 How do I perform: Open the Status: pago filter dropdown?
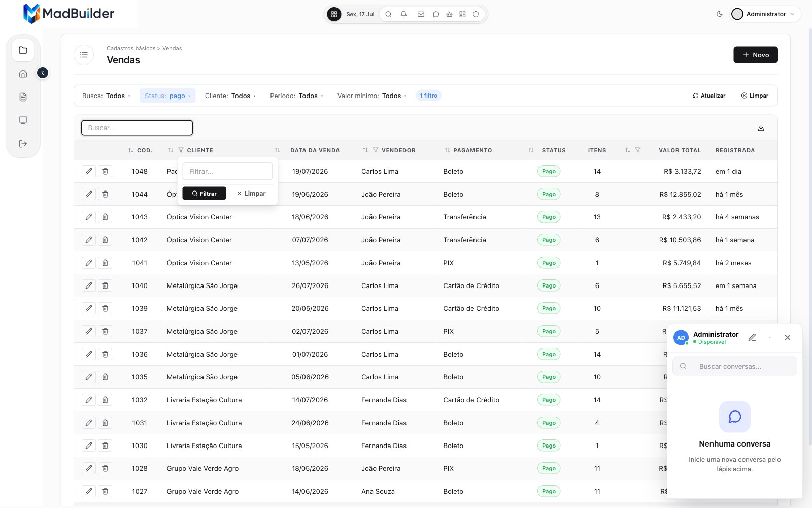167,96
